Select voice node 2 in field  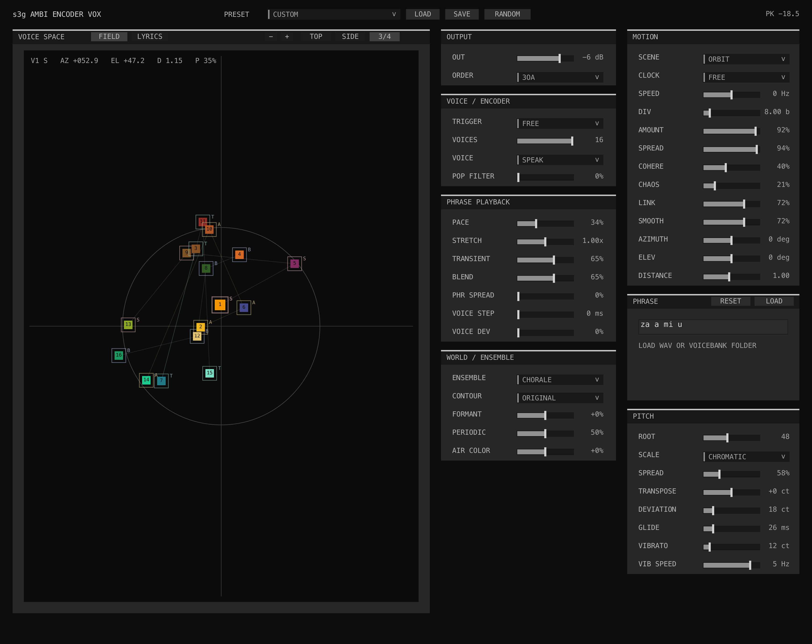pyautogui.click(x=200, y=327)
